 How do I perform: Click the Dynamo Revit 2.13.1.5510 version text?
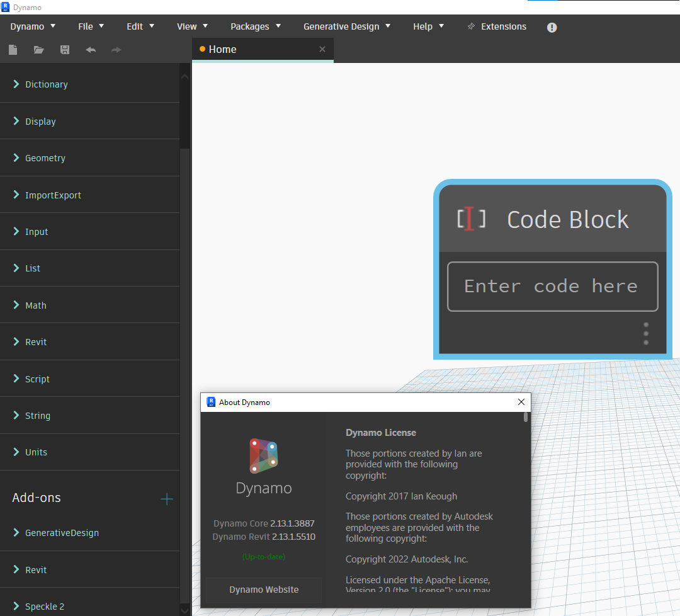264,537
